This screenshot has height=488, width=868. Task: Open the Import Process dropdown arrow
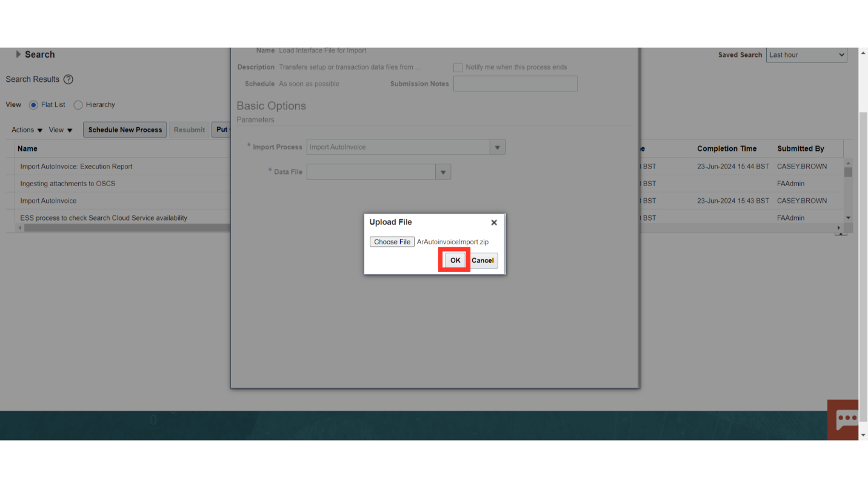[498, 147]
